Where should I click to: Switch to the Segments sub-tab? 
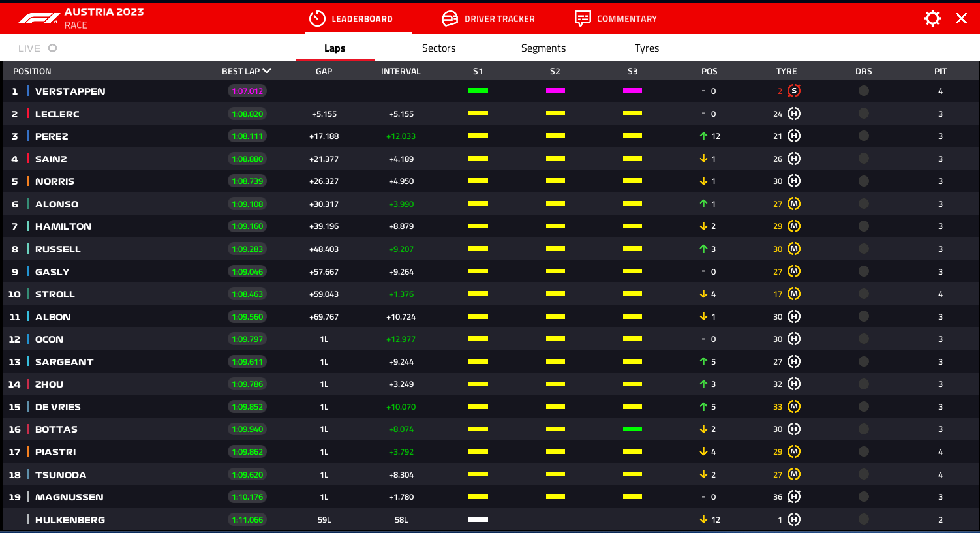pyautogui.click(x=543, y=48)
